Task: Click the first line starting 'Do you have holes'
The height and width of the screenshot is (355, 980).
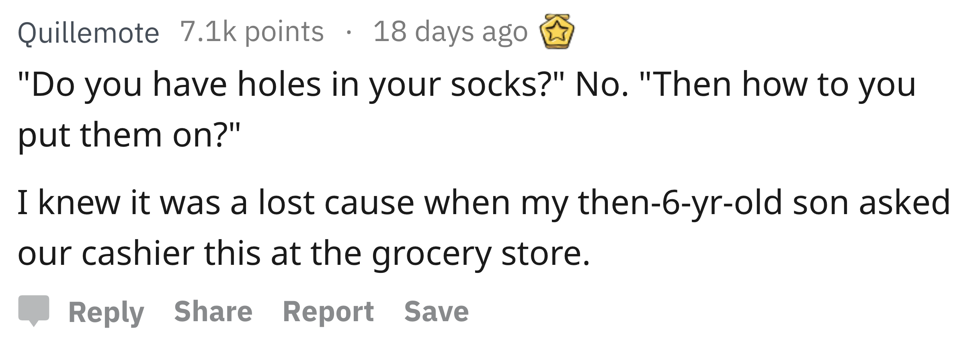Action: (x=467, y=85)
